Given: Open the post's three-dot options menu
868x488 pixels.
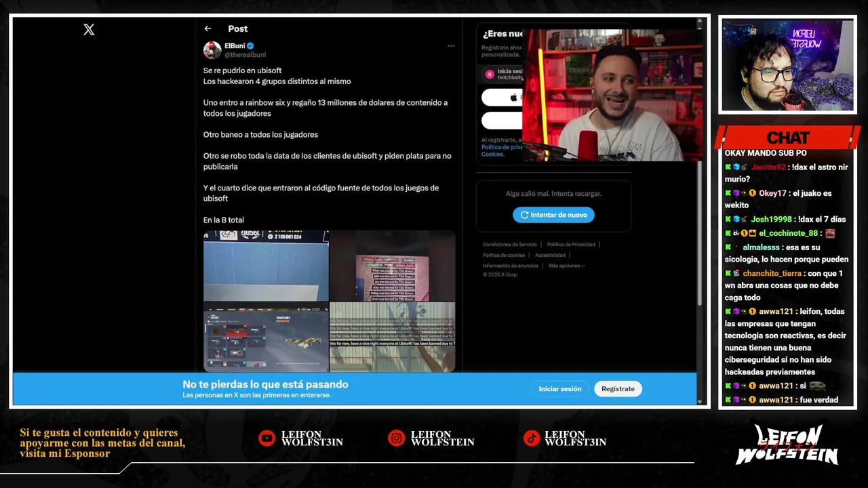Looking at the screenshot, I should click(451, 46).
